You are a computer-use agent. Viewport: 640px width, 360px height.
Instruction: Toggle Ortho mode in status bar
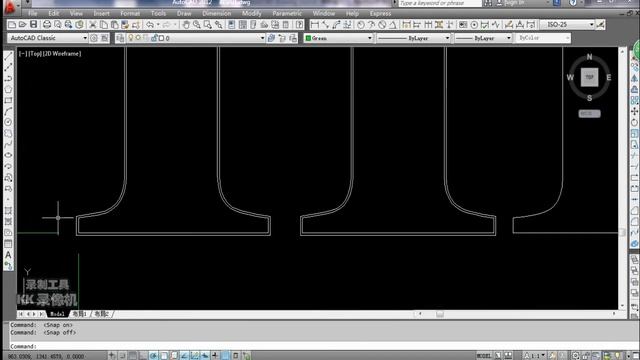[143, 356]
